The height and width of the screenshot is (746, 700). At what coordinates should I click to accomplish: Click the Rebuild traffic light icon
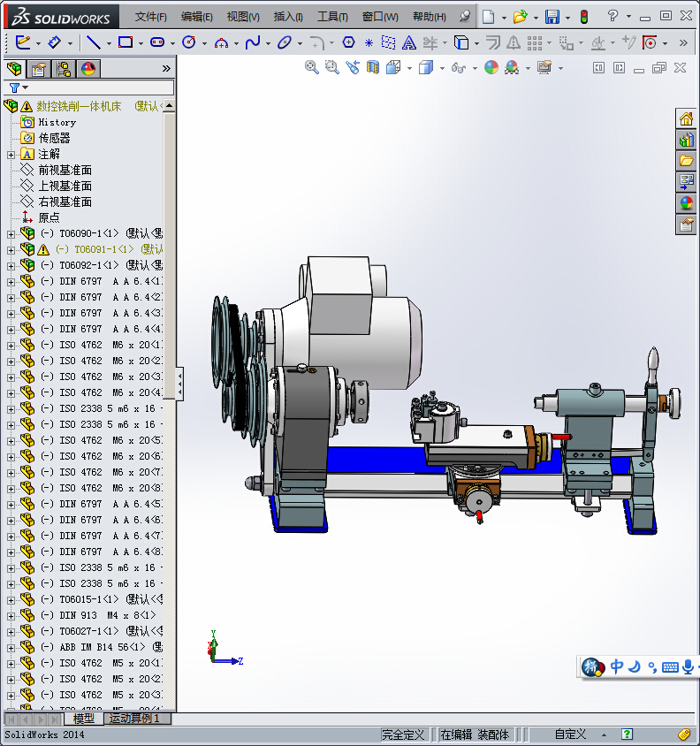tap(584, 17)
